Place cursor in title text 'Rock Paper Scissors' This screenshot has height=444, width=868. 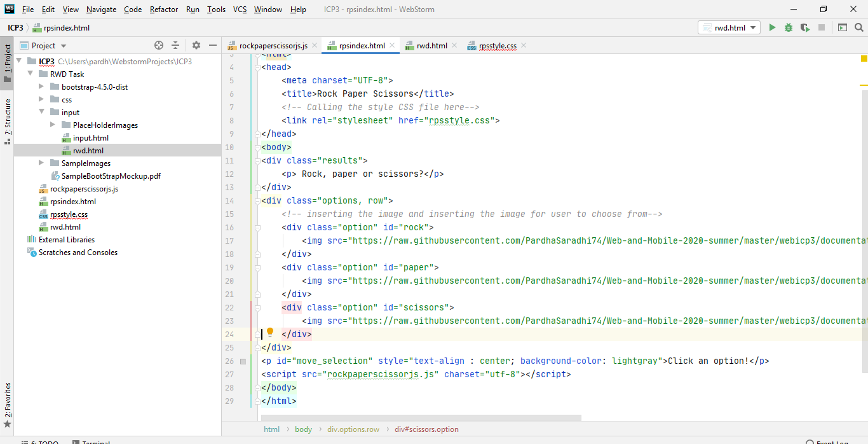pyautogui.click(x=365, y=94)
